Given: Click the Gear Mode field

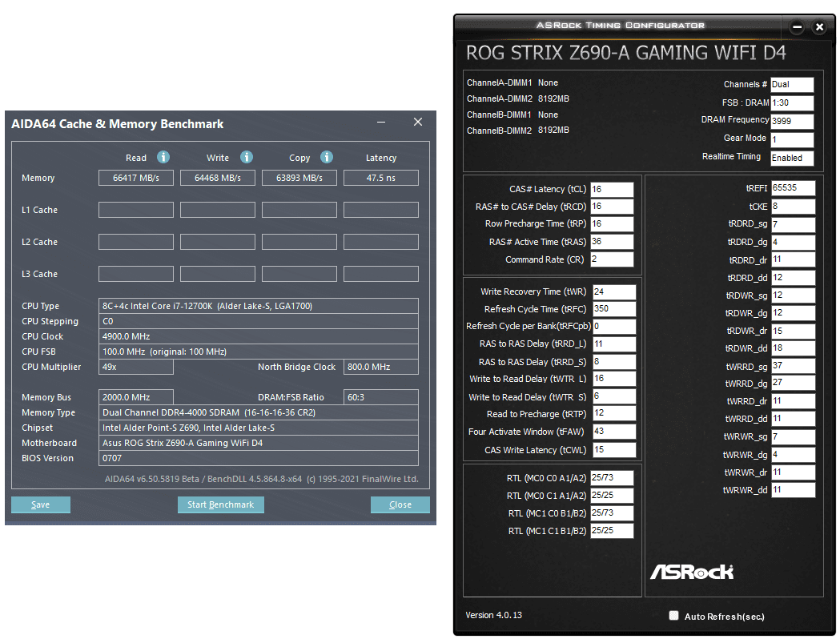Looking at the screenshot, I should [x=792, y=139].
